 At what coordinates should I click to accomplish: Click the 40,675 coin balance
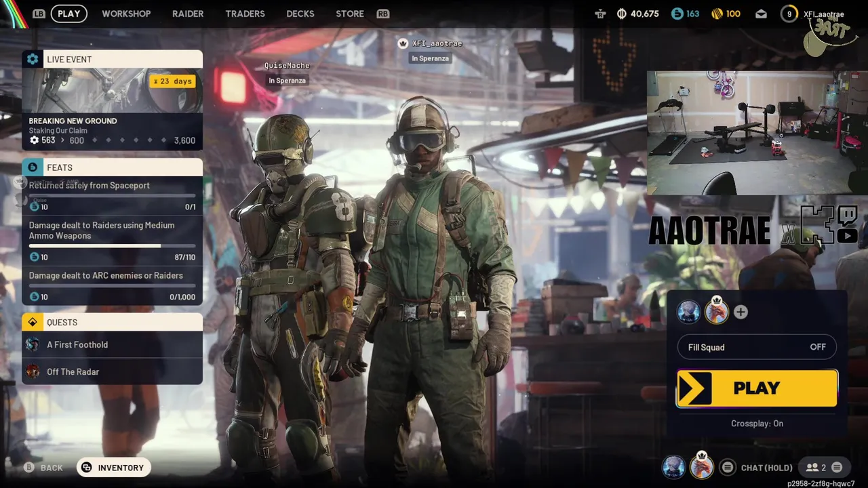click(644, 14)
